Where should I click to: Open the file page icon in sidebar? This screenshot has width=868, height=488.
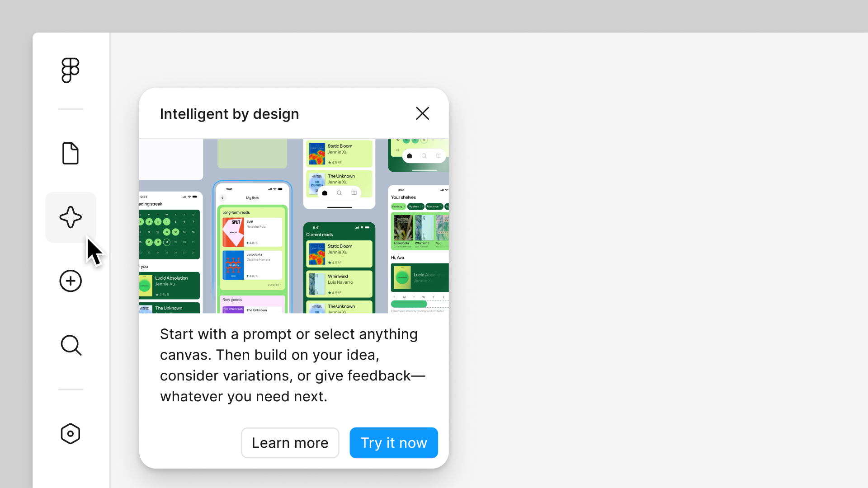coord(71,153)
